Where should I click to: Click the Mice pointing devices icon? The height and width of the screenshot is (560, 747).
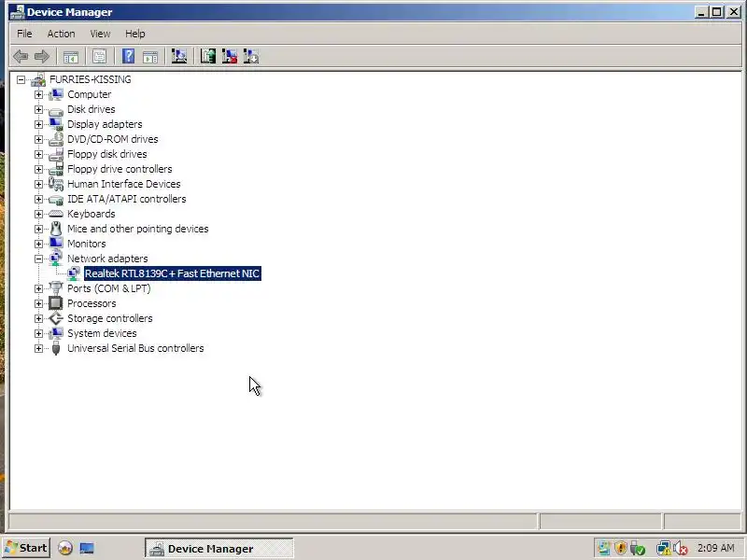(56, 229)
